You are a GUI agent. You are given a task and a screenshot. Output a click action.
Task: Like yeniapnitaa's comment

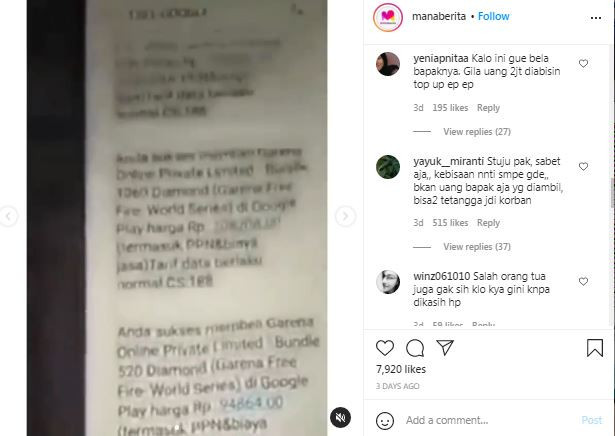[x=583, y=63]
